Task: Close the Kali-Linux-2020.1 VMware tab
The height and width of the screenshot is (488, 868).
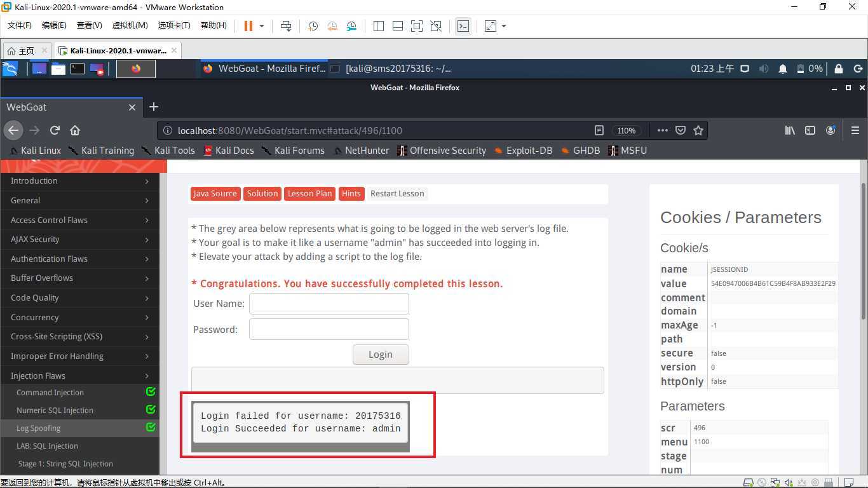Action: pyautogui.click(x=174, y=51)
